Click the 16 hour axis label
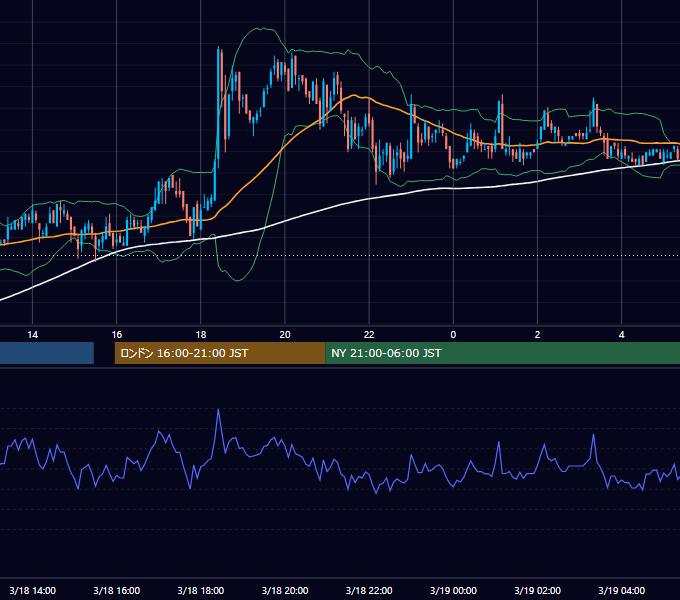This screenshot has height=600, width=680. [x=117, y=335]
